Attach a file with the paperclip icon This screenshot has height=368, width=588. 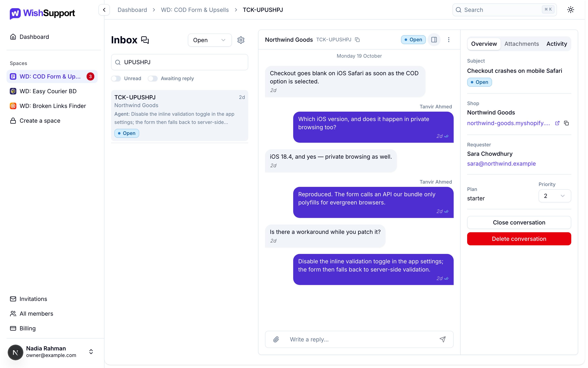(276, 339)
